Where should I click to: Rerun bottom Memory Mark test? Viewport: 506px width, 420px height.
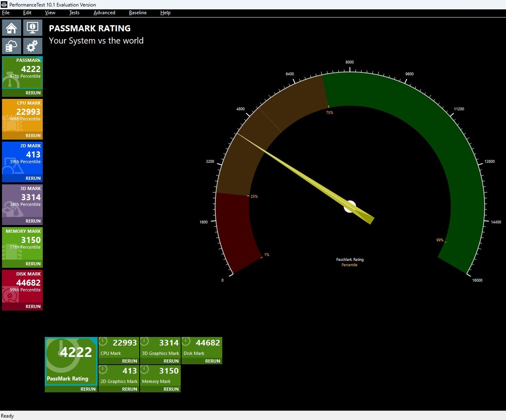pyautogui.click(x=171, y=389)
